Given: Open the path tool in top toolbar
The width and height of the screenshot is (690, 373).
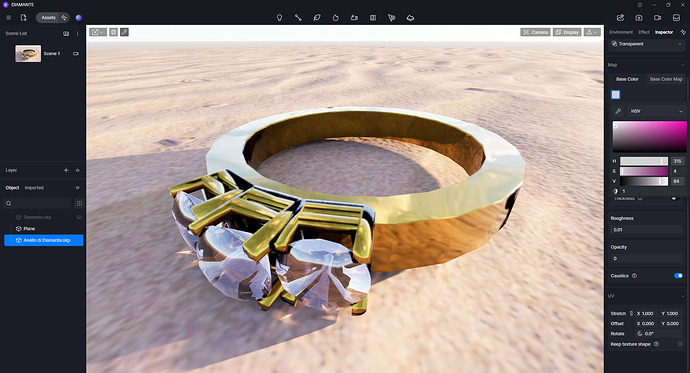Looking at the screenshot, I should click(298, 18).
